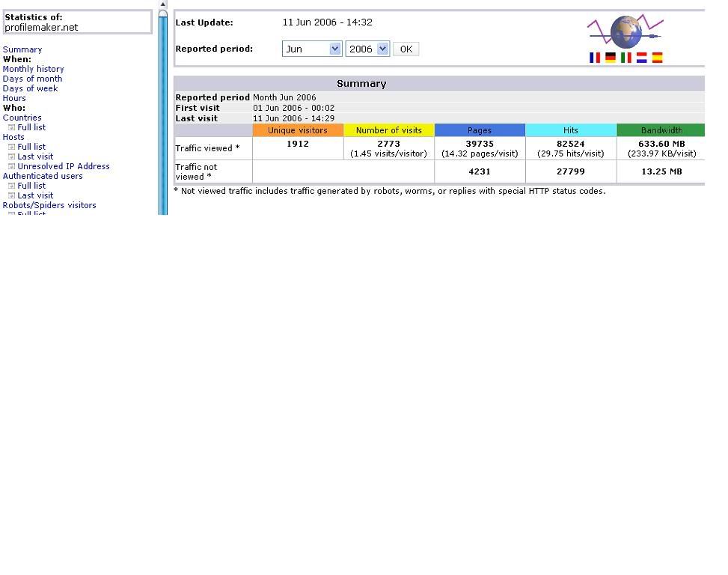Screen dimensions: 728x575
Task: Open Last visit under Authenticated users
Action: coord(35,195)
